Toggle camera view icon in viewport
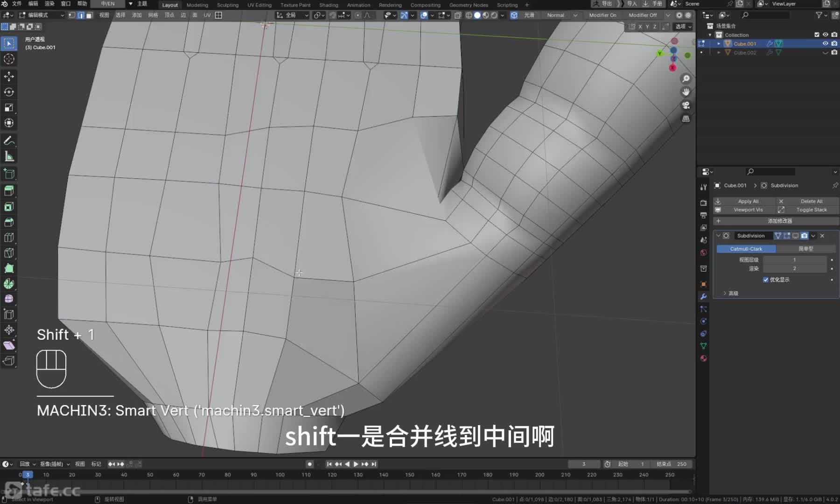 click(686, 105)
